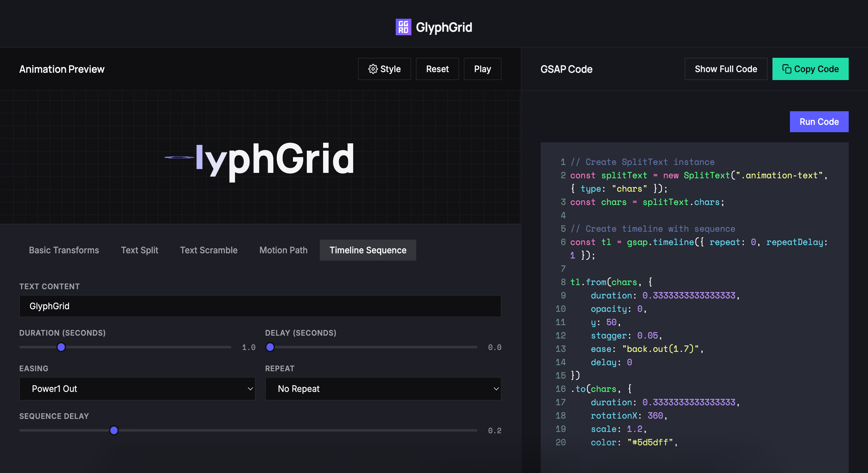Click code line 'scale: 1.2,'
The width and height of the screenshot is (868, 473).
(618, 429)
